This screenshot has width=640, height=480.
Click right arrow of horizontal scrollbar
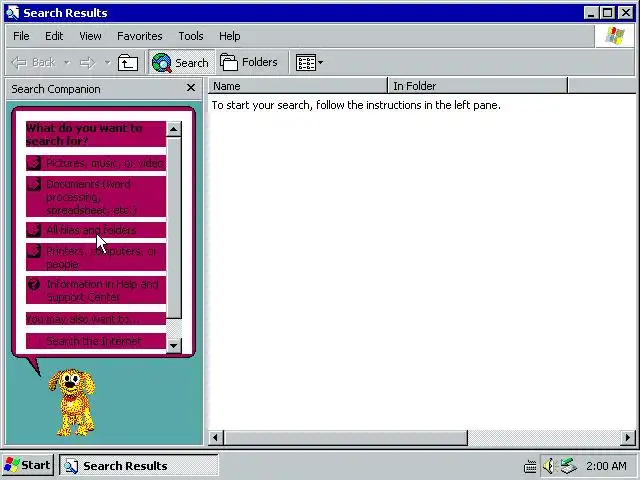628,438
